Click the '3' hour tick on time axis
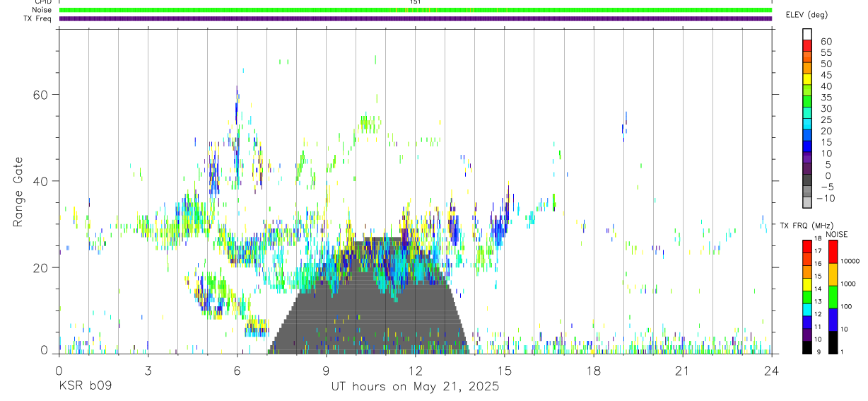 (148, 370)
